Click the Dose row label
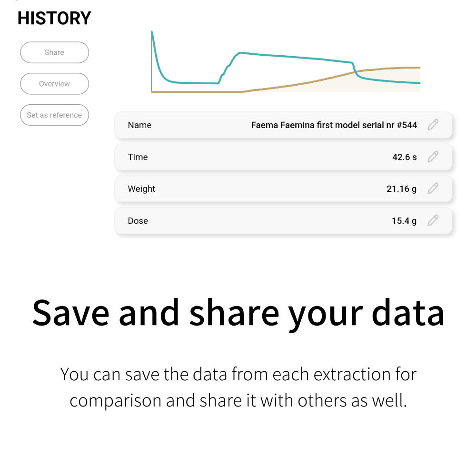Viewport: 476px width, 476px height. tap(138, 221)
